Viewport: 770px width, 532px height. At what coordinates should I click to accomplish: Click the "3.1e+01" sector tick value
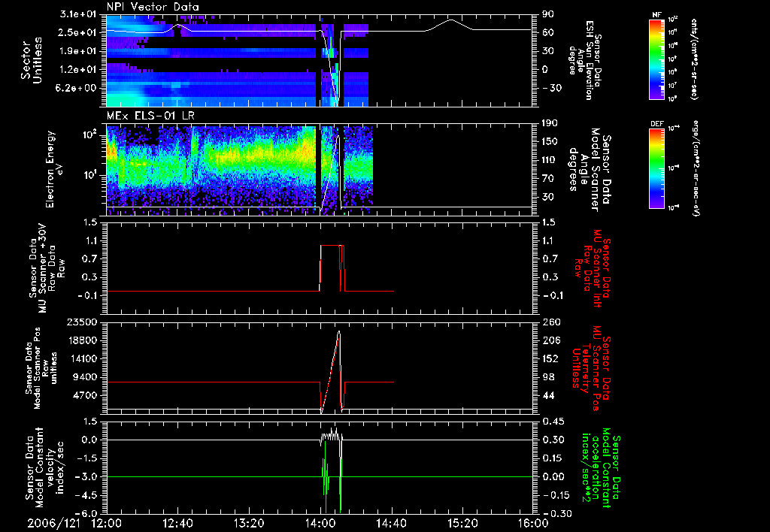point(78,14)
